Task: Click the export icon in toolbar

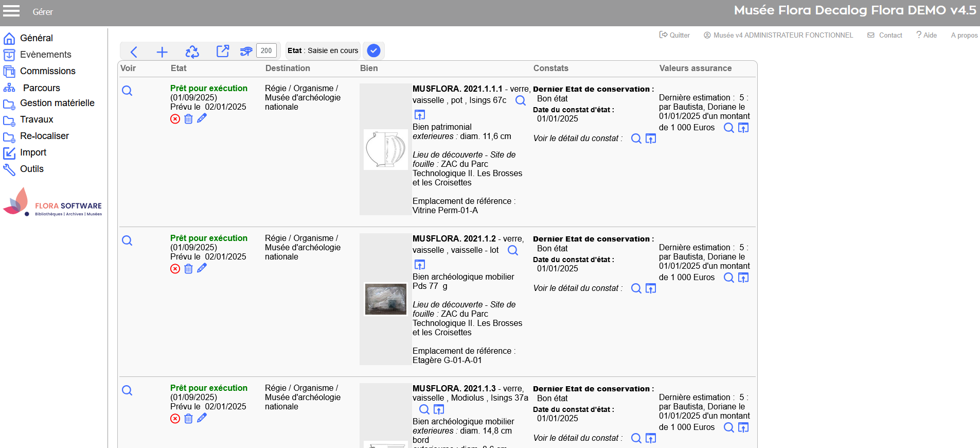Action: pos(222,51)
